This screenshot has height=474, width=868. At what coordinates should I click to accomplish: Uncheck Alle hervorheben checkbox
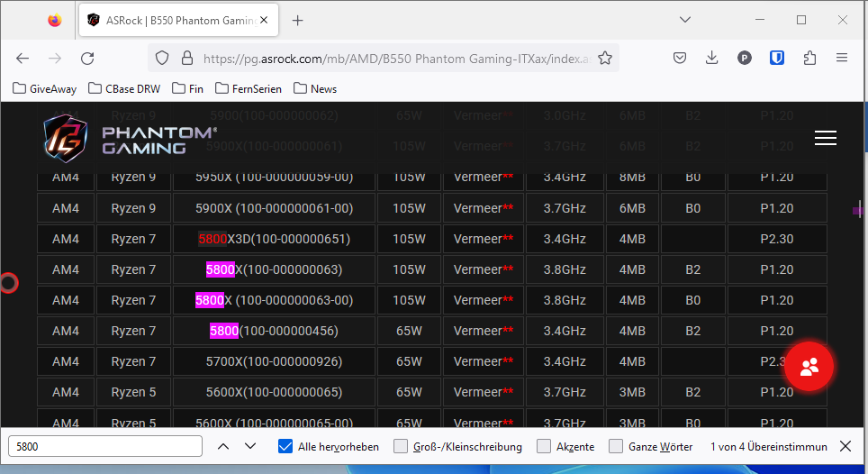[285, 446]
